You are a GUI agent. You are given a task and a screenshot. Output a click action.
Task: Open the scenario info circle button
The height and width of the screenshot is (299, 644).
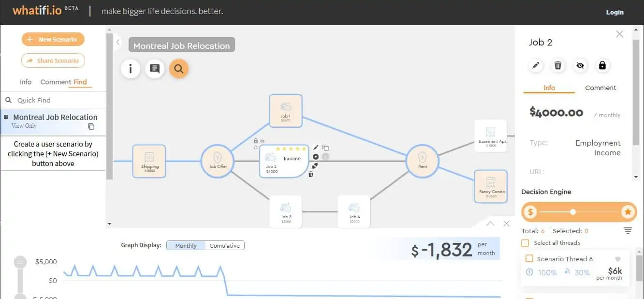[x=131, y=69]
